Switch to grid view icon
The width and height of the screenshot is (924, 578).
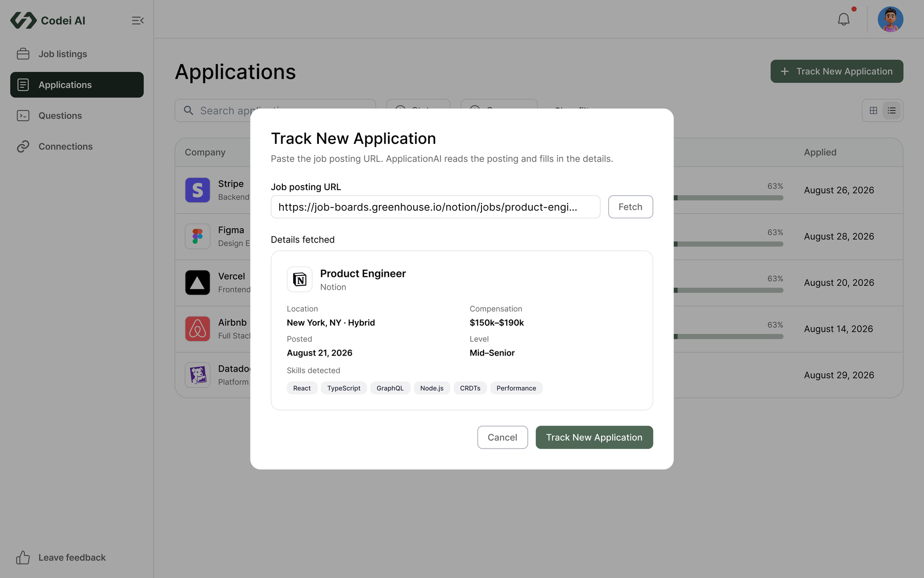point(873,110)
